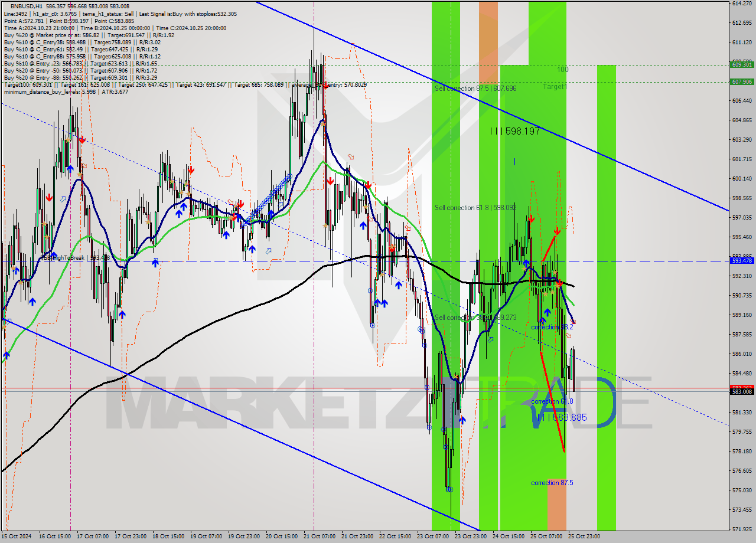Select the blue 'correction 87.5' label
756x543 pixels.
point(552,483)
